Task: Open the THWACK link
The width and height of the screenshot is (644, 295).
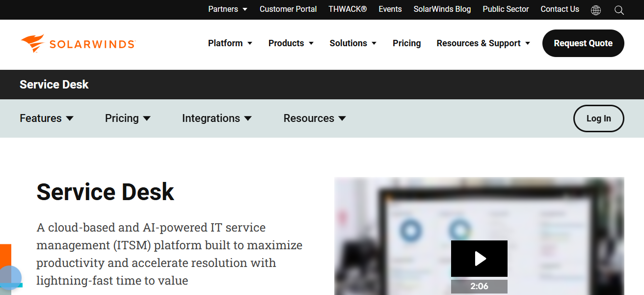Action: click(x=348, y=9)
